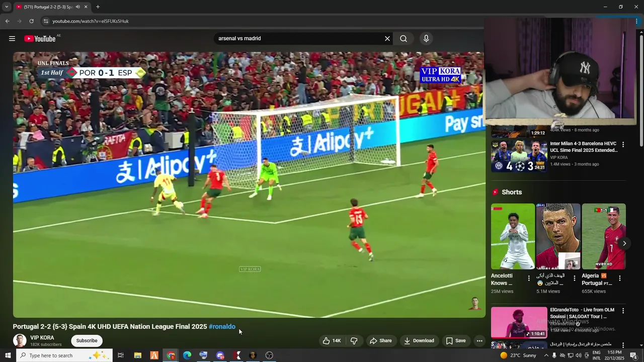Open options for the bottom Arabic video
Screen dimensions: 644x362
(623, 345)
